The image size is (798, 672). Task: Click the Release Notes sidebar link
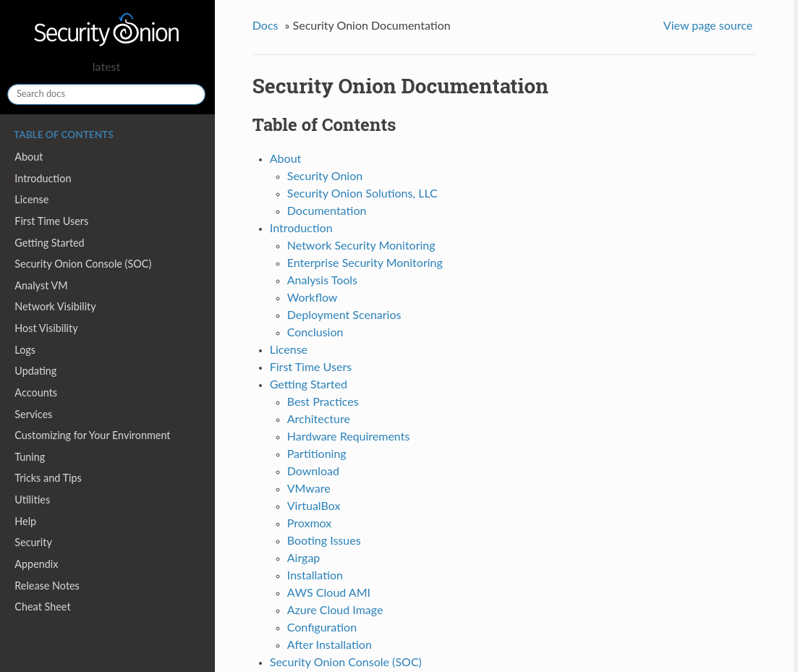pos(46,586)
